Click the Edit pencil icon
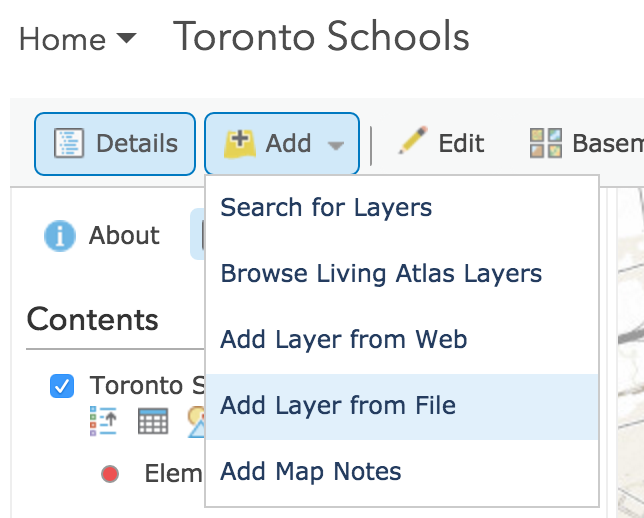This screenshot has width=644, height=518. (x=413, y=140)
